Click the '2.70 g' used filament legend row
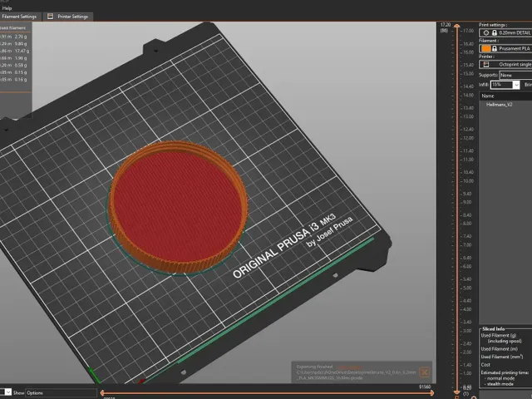 click(13, 37)
